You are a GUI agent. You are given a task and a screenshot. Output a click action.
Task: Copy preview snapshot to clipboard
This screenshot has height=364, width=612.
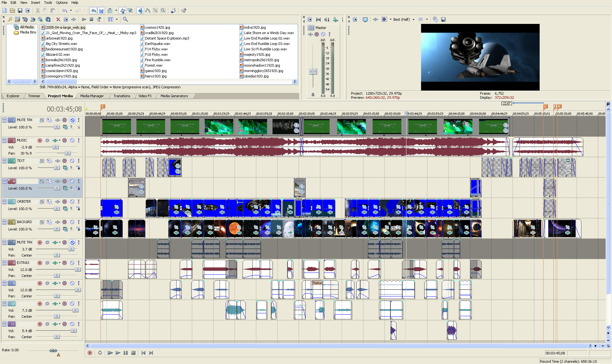click(435, 19)
